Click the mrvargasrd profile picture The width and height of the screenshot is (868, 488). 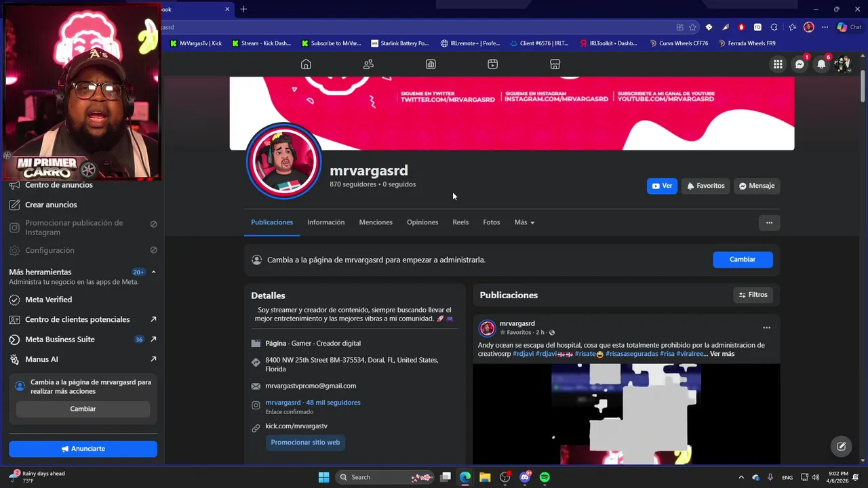pos(283,161)
